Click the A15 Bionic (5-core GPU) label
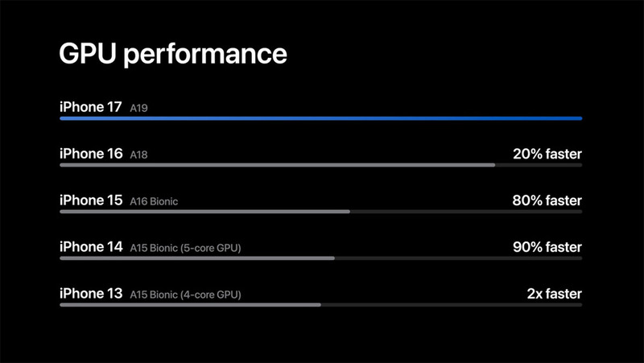The height and width of the screenshot is (363, 644). (185, 248)
